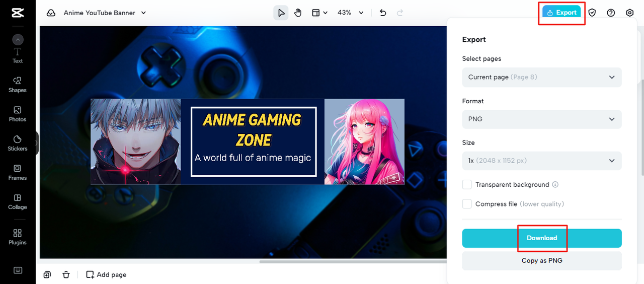Screen dimensions: 644x284
Task: Click Copy as PNG button
Action: tap(542, 260)
